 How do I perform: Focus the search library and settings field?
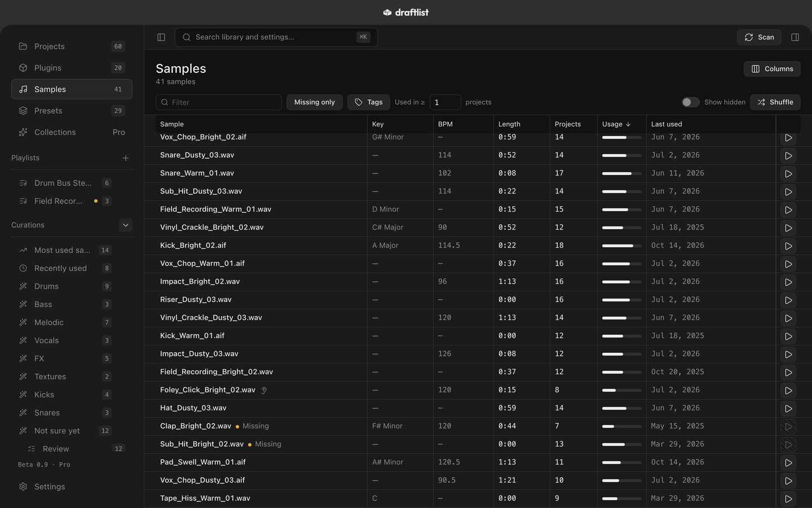click(x=276, y=37)
